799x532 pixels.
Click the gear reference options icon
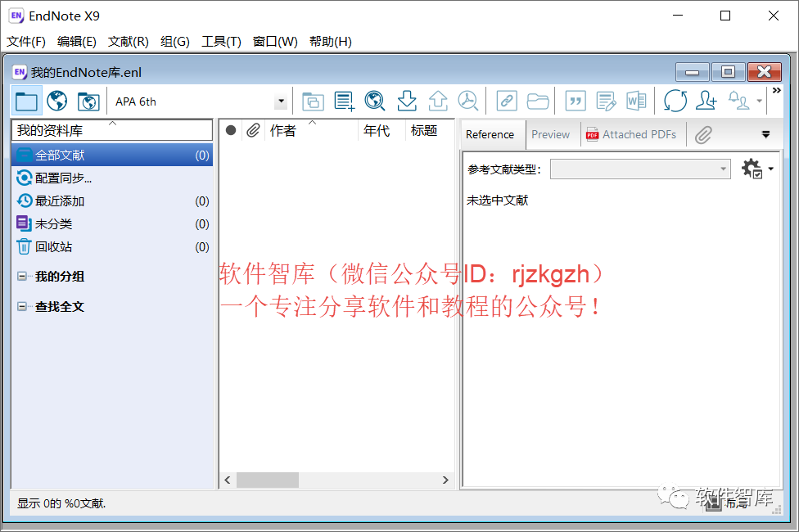[x=752, y=169]
